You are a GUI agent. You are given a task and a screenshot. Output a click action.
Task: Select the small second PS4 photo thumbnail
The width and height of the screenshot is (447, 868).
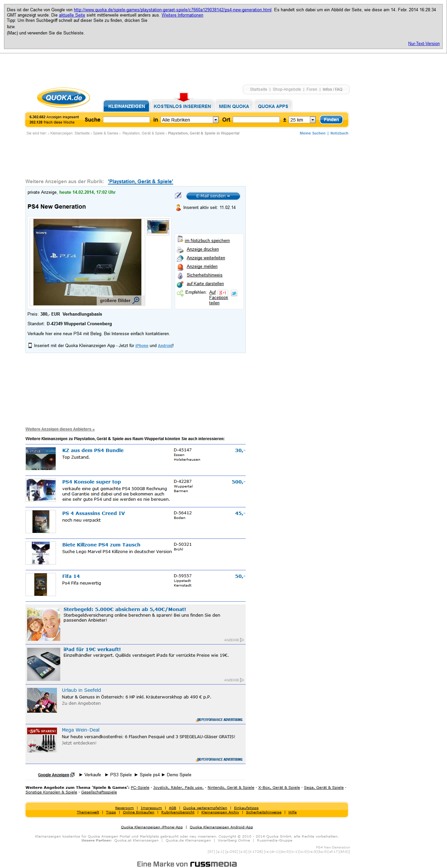(158, 227)
